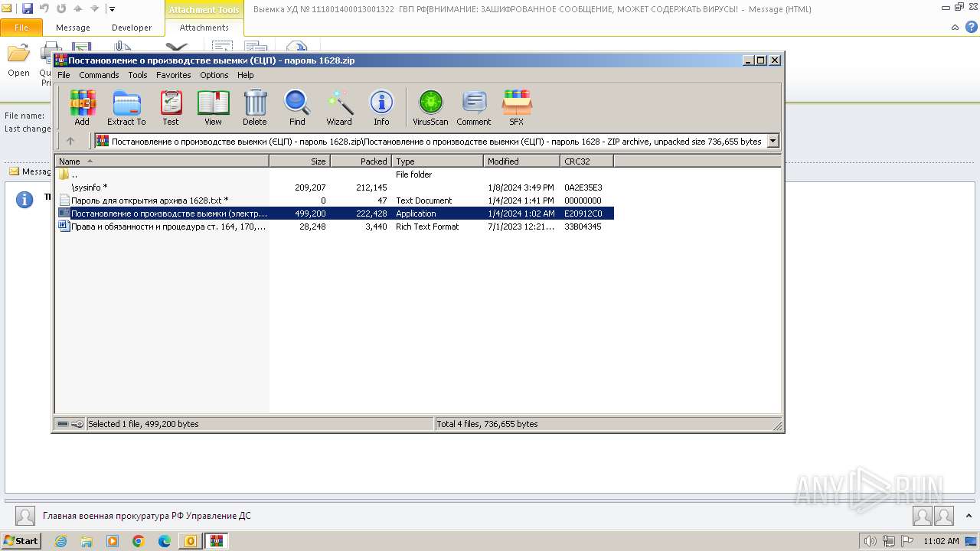The width and height of the screenshot is (980, 551).
Task: Select the \sysinfo * file row
Action: [x=335, y=187]
